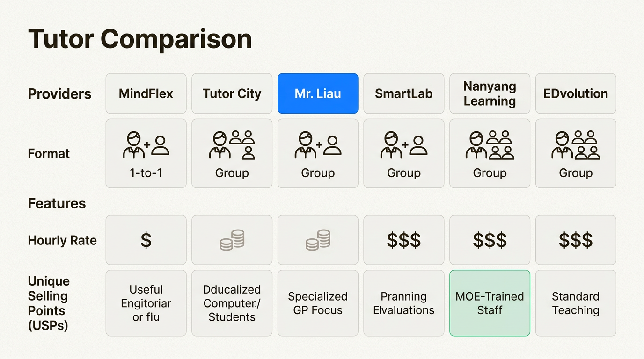Click Tutor City's group format icon

232,145
